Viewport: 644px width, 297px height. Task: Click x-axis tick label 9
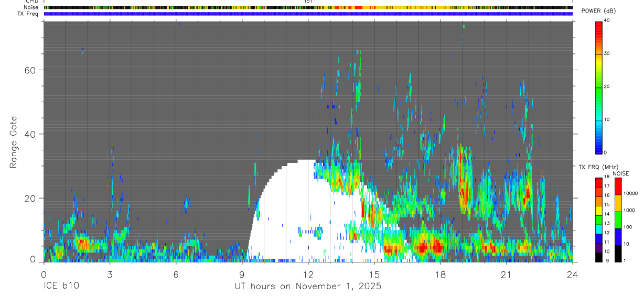tap(242, 274)
